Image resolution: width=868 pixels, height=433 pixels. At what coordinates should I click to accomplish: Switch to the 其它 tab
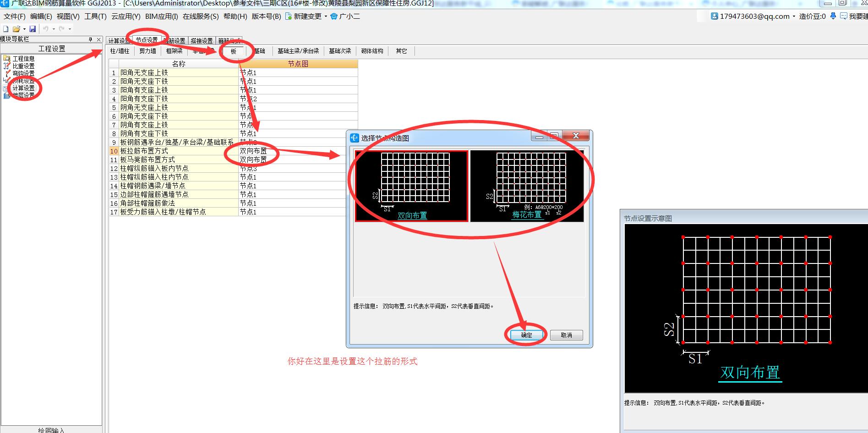(402, 51)
